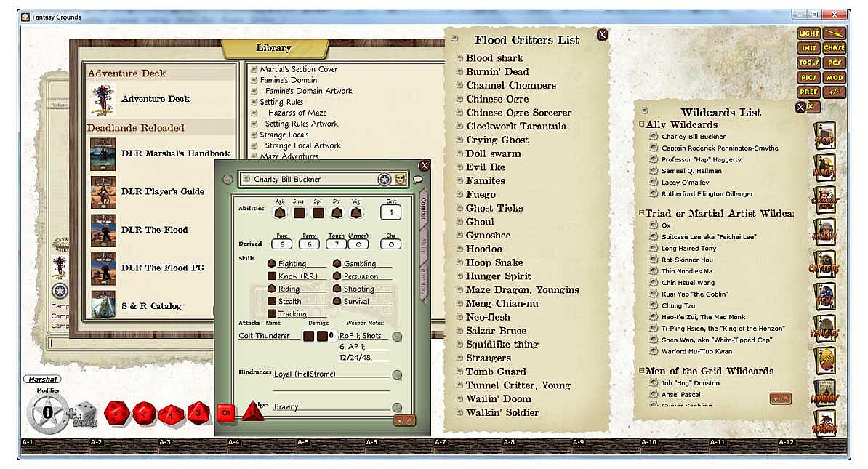Open DLR The Flood module
The height and width of the screenshot is (469, 868).
pos(154,230)
